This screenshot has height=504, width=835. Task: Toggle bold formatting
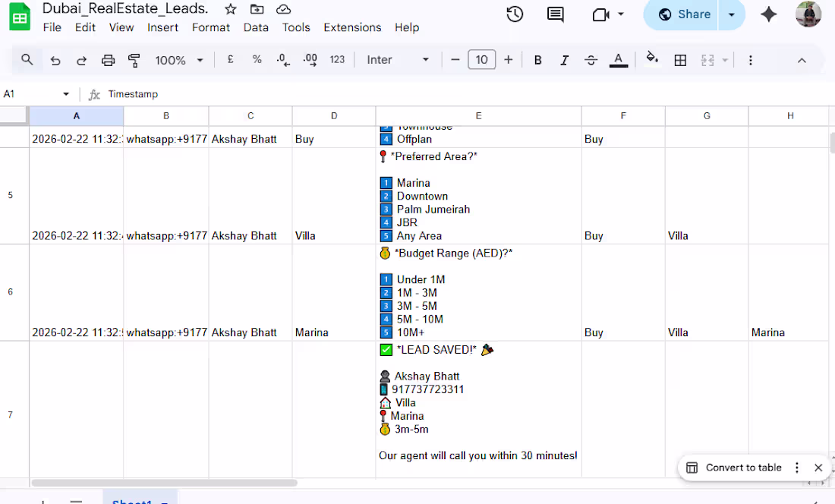coord(537,59)
